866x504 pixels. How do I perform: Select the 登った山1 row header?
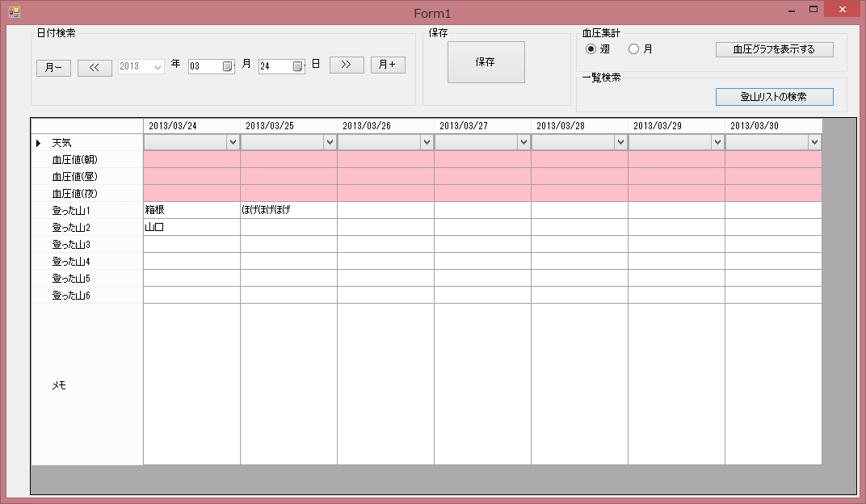point(87,210)
